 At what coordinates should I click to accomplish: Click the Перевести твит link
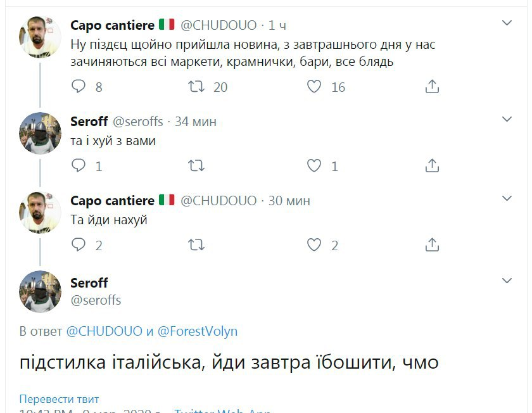[60, 399]
